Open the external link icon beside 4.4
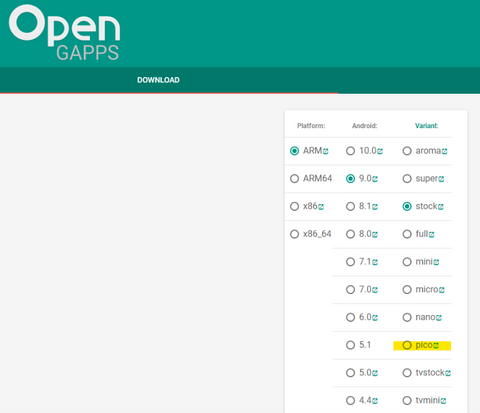480x413 pixels. 375,401
